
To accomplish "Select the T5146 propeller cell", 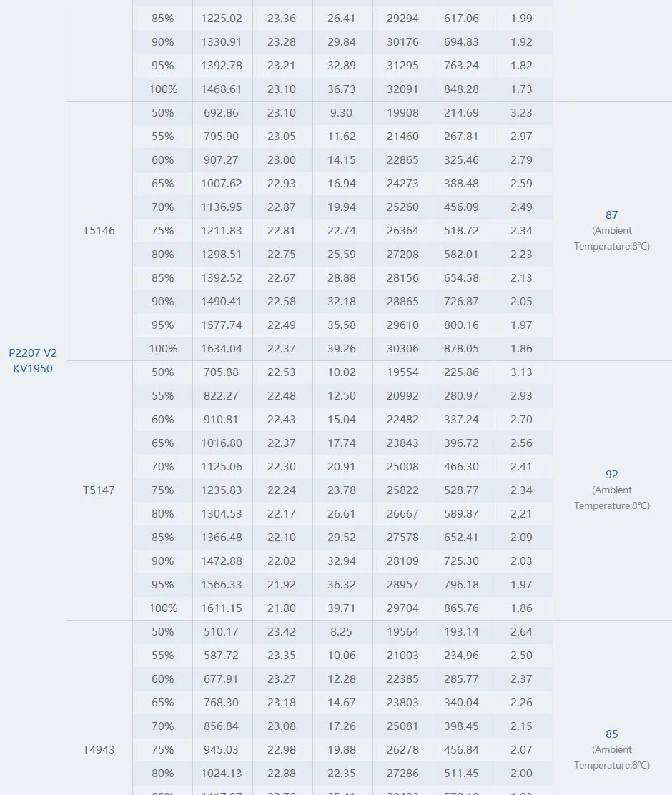I will (99, 231).
